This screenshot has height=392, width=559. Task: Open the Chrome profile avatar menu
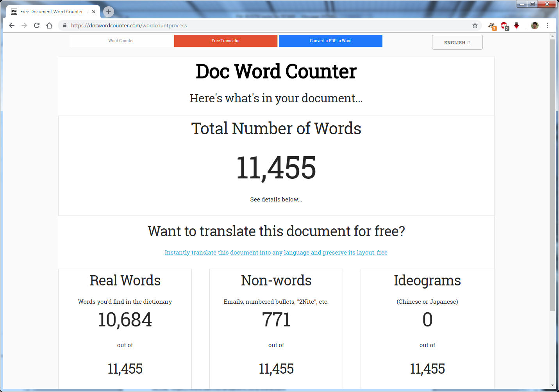(x=534, y=25)
